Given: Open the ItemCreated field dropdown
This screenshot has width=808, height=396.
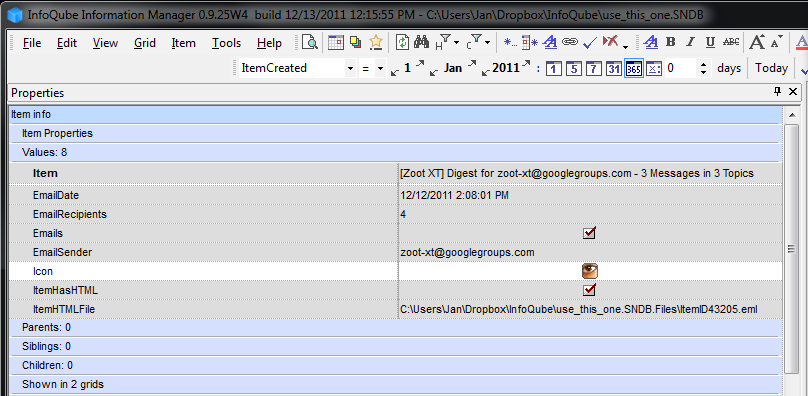Looking at the screenshot, I should [x=350, y=68].
